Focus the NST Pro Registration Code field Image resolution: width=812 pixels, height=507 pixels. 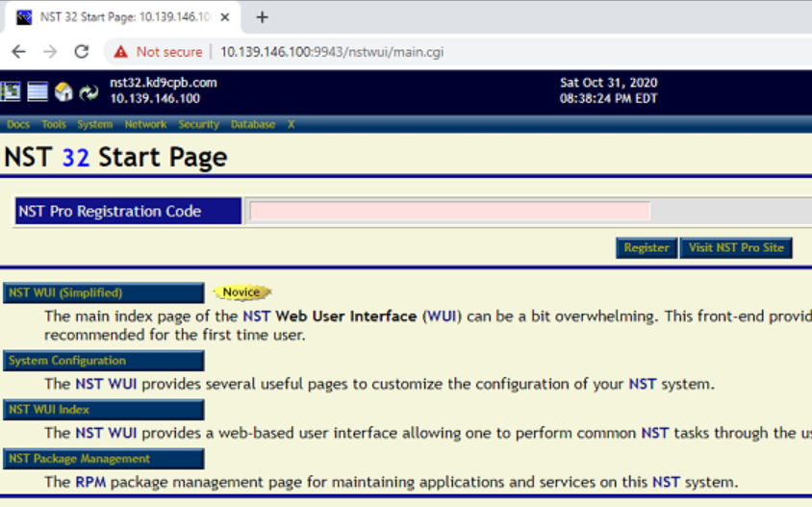coord(449,212)
